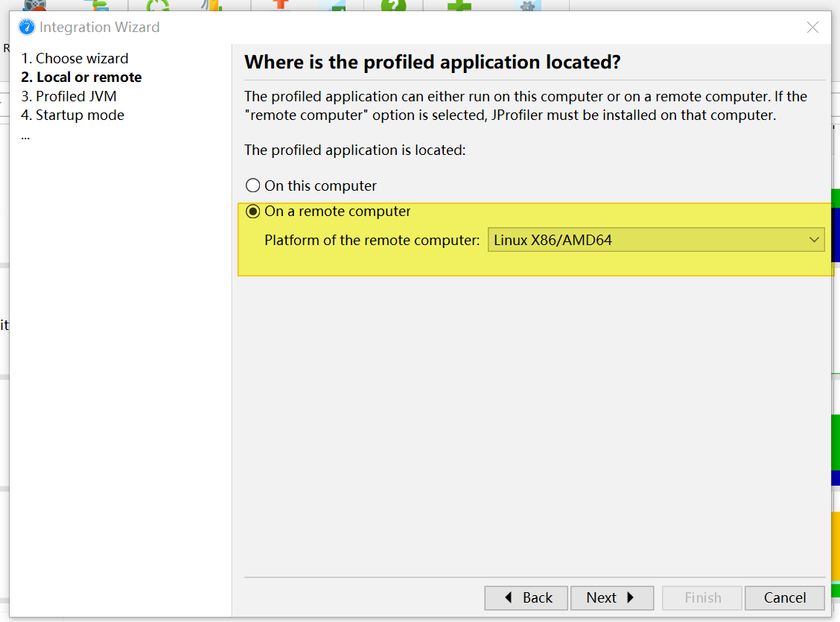Click the film reel recording icon in toolbar
This screenshot has height=622, width=840.
pos(35,4)
